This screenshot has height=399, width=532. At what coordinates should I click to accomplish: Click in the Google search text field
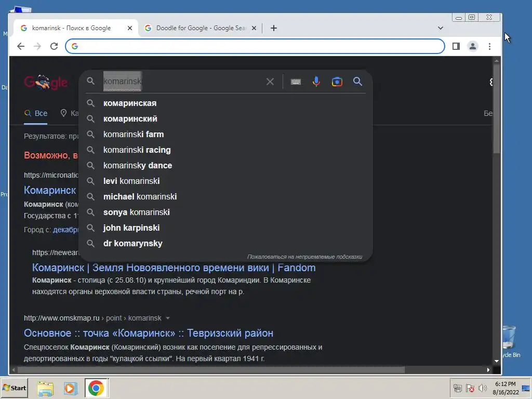[x=183, y=82]
